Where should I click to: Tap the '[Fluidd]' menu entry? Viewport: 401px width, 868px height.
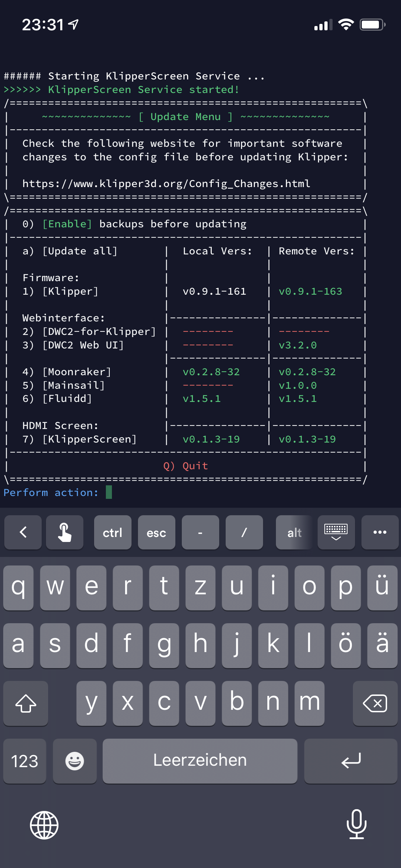pos(67,398)
